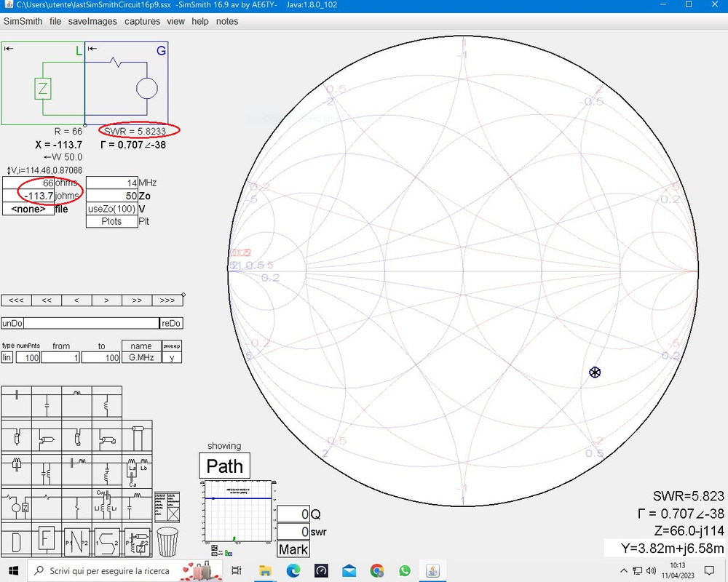Image resolution: width=728 pixels, height=582 pixels.
Task: Click the trash can icon
Action: pos(167,541)
